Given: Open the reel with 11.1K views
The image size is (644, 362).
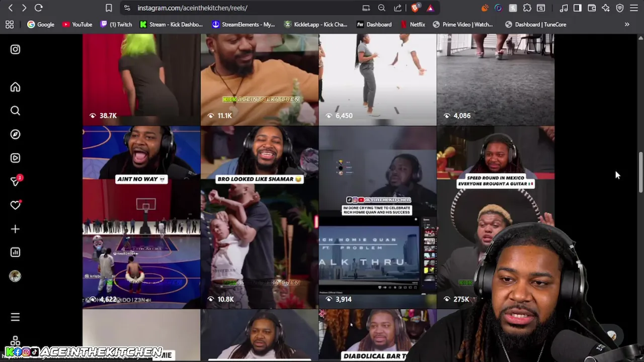Looking at the screenshot, I should tap(259, 79).
